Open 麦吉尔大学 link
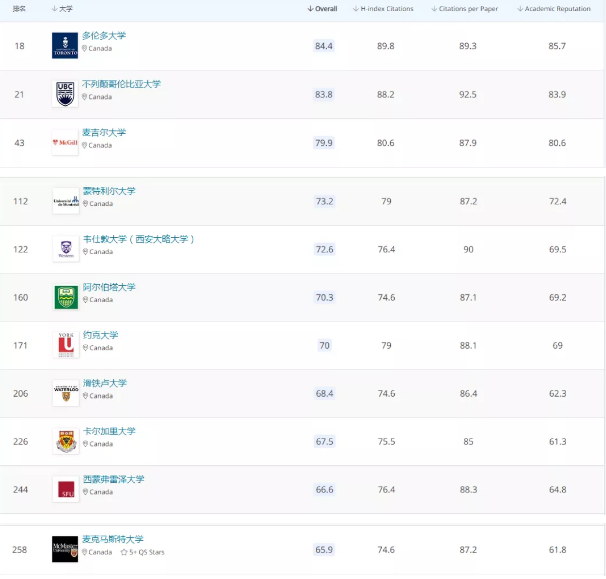Screen dimensions: 606x579 (x=104, y=132)
